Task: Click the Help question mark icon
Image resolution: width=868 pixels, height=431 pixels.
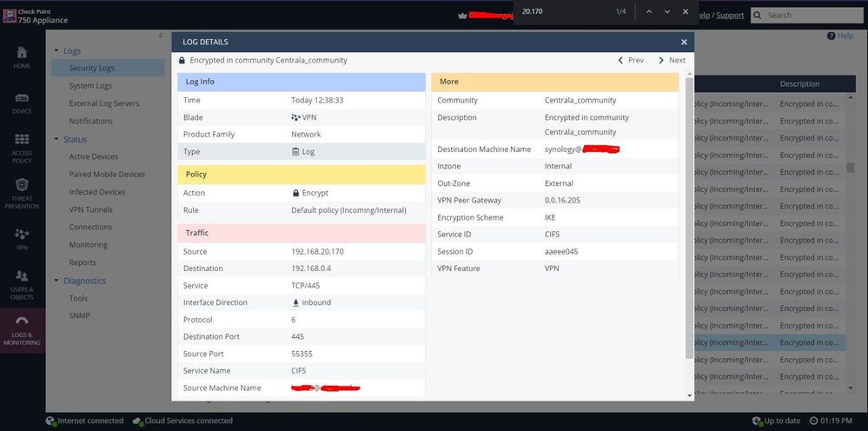Action: [832, 36]
